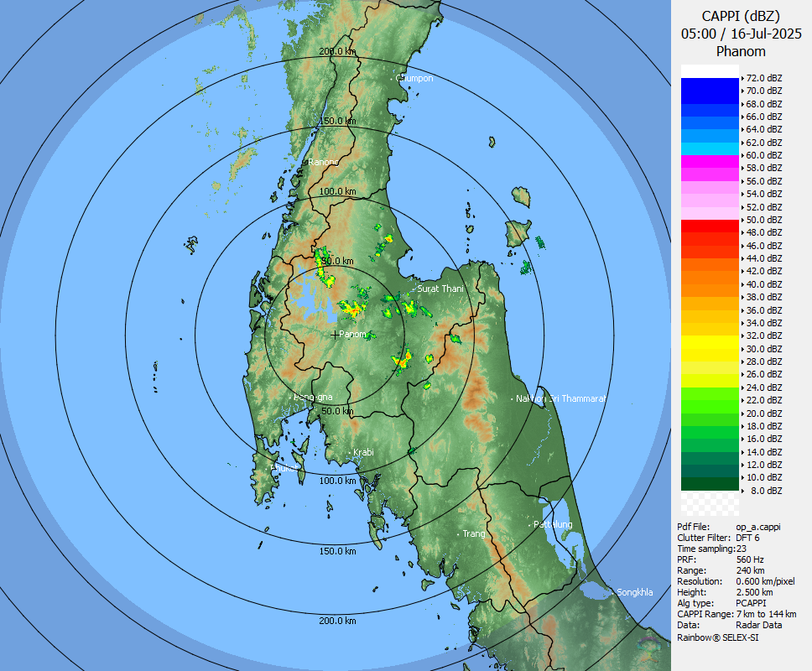Select the 58.0 dBZ magenta legend swatch
The height and width of the screenshot is (671, 812).
[x=710, y=162]
